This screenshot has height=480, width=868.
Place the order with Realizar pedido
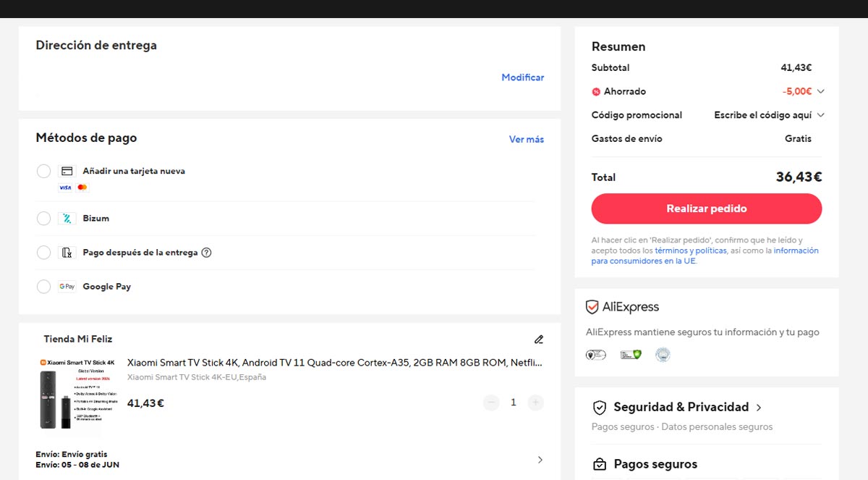(x=707, y=209)
